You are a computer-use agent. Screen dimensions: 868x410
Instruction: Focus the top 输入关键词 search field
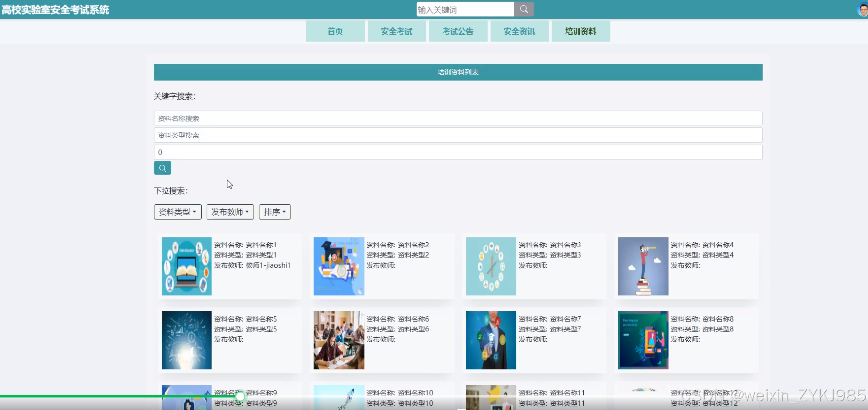(x=465, y=9)
